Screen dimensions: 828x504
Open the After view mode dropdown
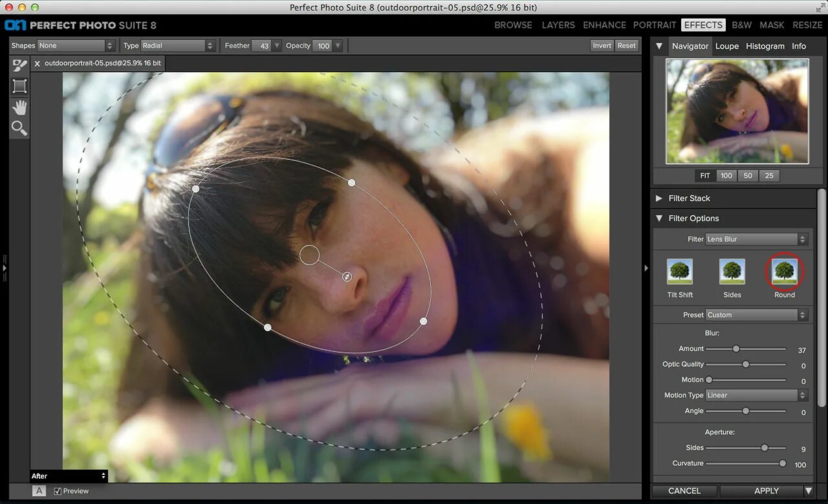click(x=68, y=476)
